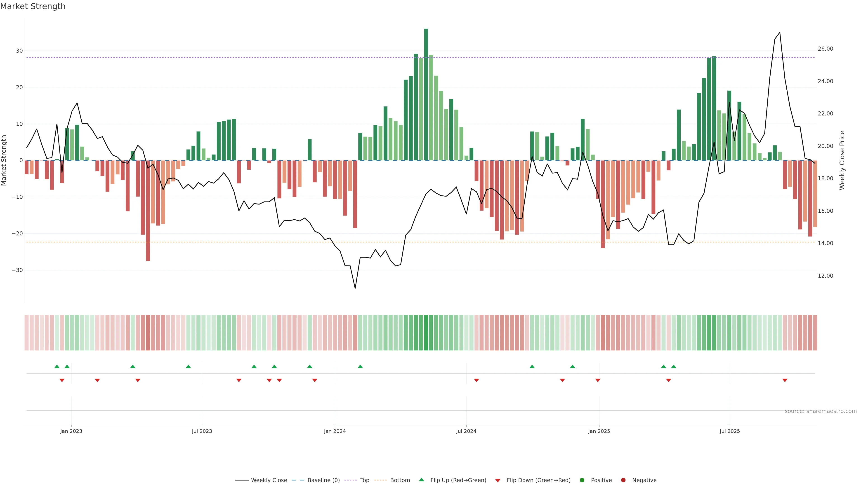
Task: Click the Flip Up legend triangle icon
Action: coord(421,480)
